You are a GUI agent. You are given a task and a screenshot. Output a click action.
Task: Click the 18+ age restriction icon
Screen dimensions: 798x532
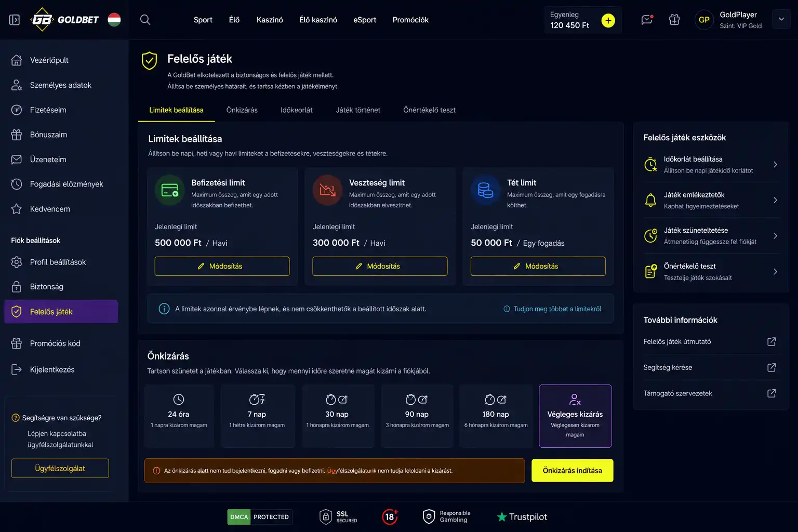click(x=390, y=517)
